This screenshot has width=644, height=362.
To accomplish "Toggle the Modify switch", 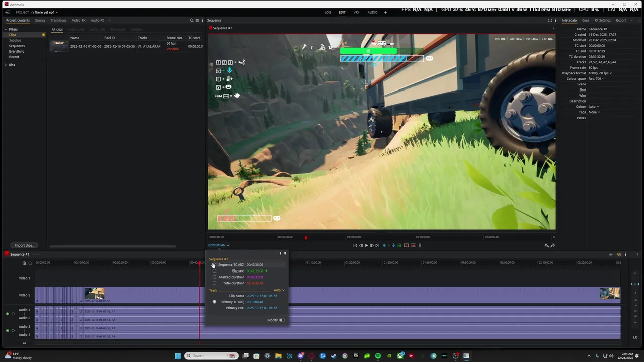I will pos(281,320).
